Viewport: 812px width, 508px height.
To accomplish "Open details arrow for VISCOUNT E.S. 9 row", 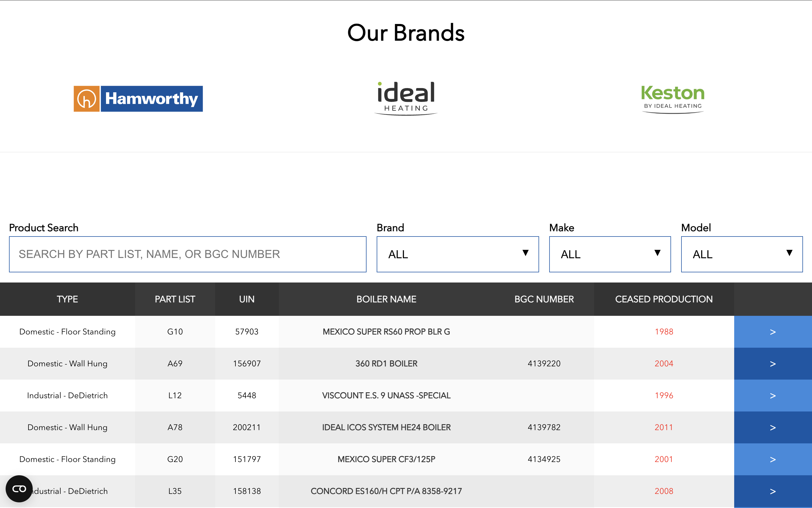I will coord(773,396).
